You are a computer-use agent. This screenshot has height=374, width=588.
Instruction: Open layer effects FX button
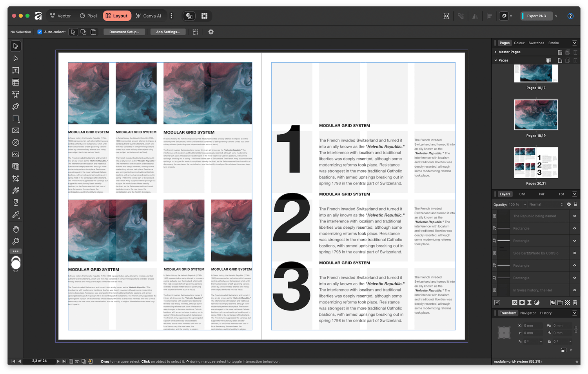point(515,303)
